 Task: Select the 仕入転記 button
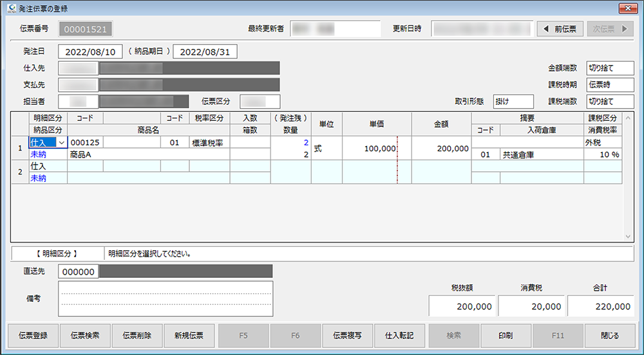pos(399,335)
